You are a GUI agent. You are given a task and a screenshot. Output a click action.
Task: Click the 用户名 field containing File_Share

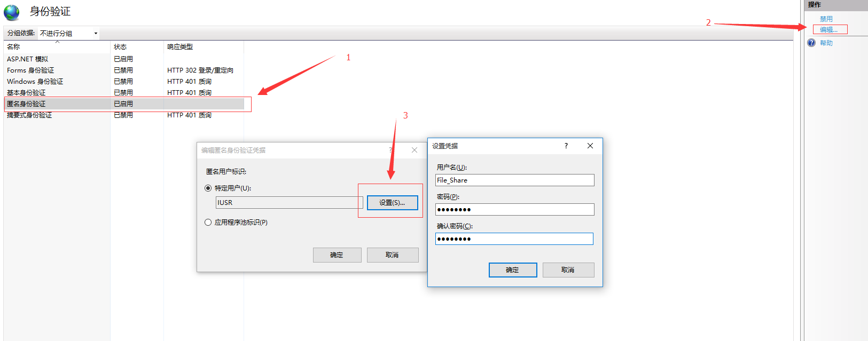(515, 180)
